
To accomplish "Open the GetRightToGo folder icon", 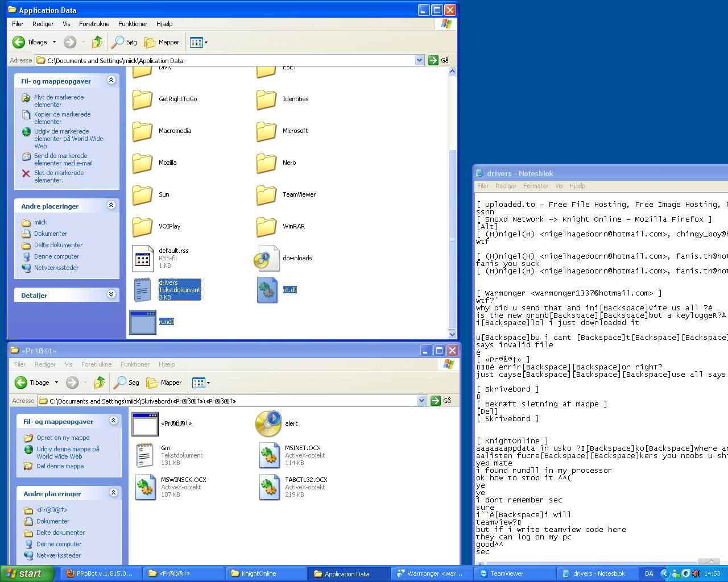I will pyautogui.click(x=142, y=99).
